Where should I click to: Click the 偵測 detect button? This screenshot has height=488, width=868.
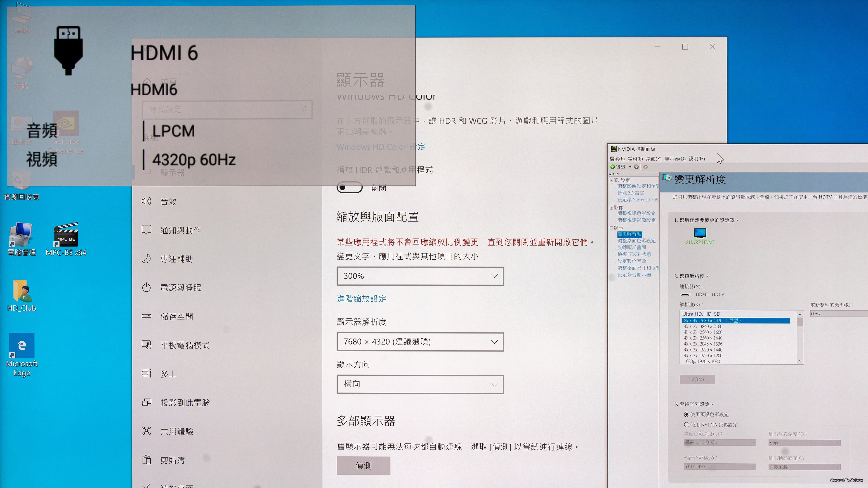363,466
